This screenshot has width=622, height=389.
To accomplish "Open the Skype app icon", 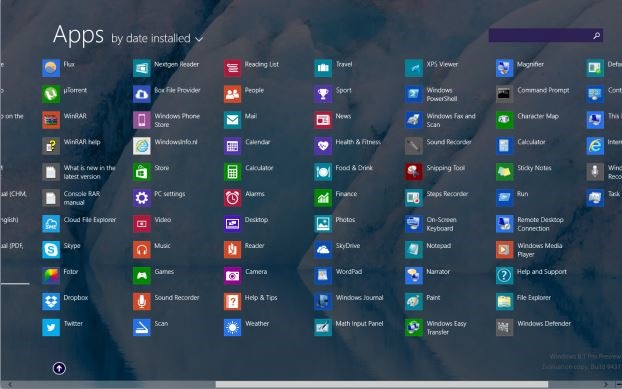I will (x=51, y=250).
